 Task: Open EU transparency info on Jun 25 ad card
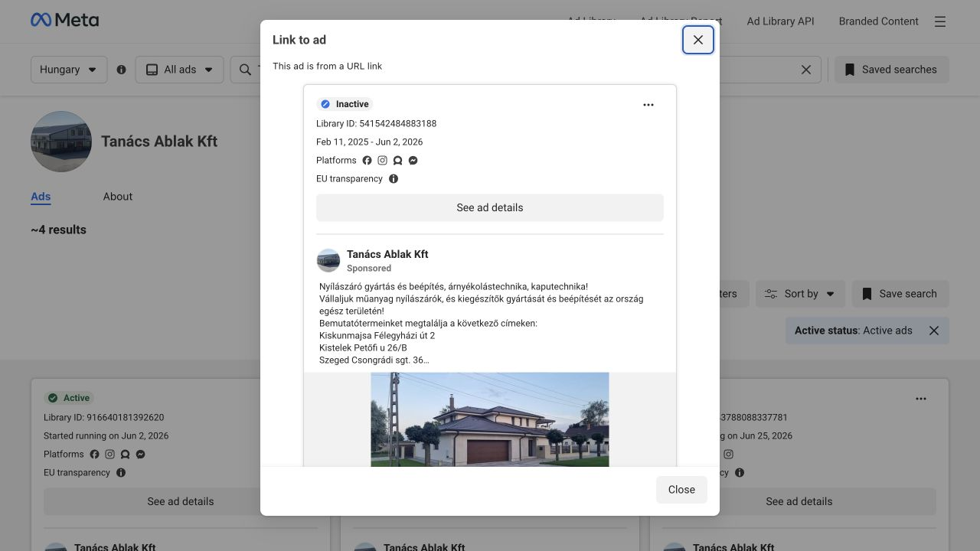[740, 473]
